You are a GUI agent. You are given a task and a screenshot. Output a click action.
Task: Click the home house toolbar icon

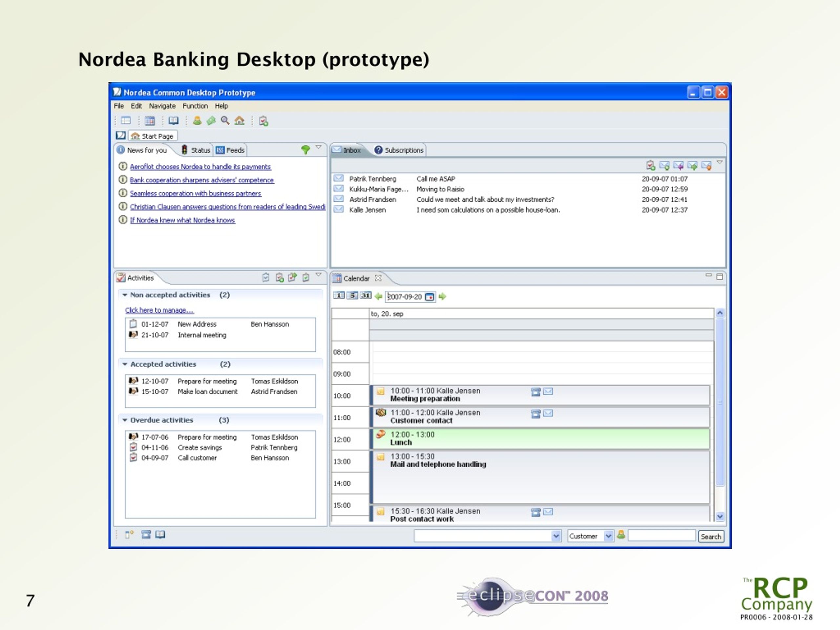pyautogui.click(x=239, y=121)
